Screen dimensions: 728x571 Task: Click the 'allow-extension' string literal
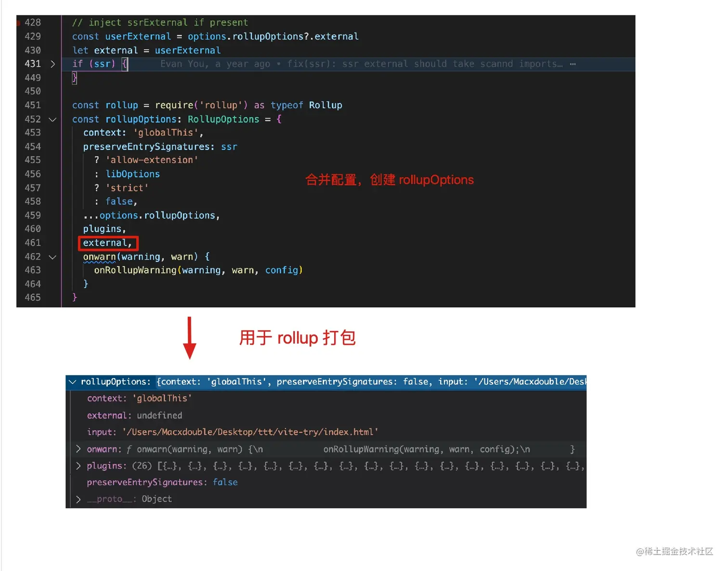[x=152, y=160]
